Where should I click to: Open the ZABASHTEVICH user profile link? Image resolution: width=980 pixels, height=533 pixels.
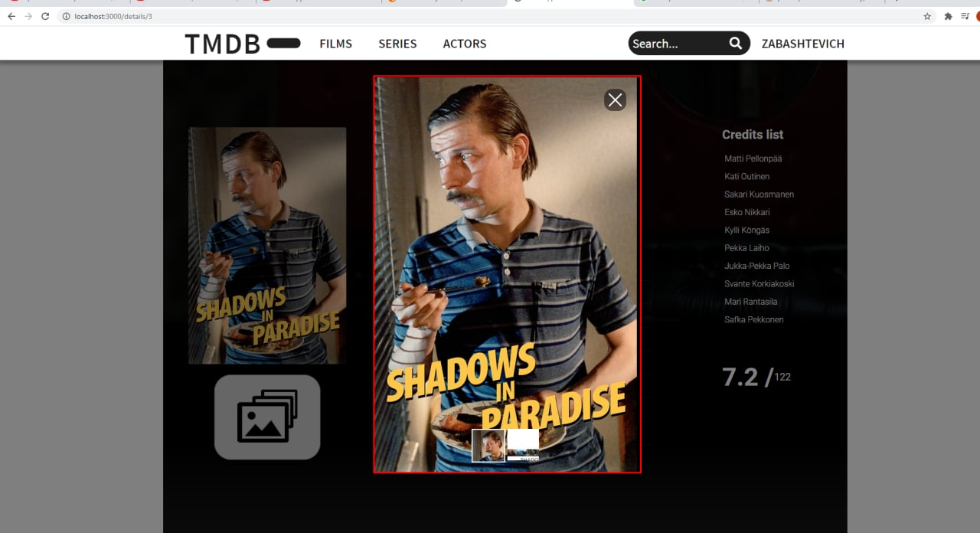(802, 44)
